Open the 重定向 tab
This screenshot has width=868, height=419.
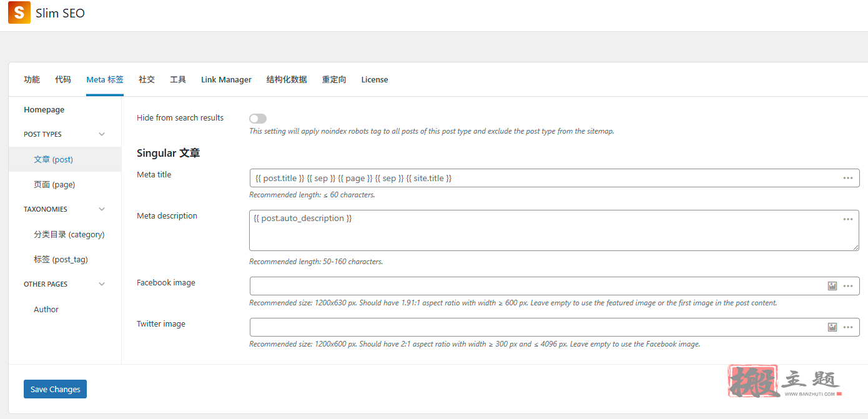334,79
